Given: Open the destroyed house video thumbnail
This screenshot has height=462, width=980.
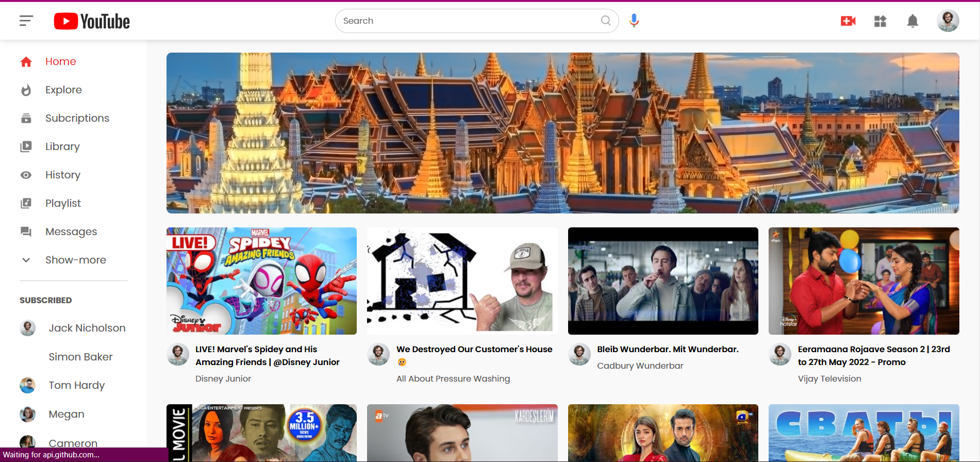Looking at the screenshot, I should [462, 281].
